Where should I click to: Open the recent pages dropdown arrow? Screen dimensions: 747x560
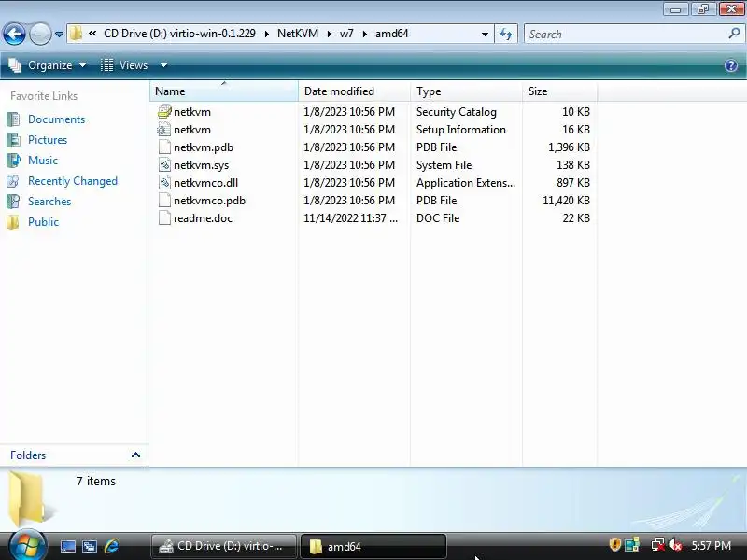click(x=59, y=35)
